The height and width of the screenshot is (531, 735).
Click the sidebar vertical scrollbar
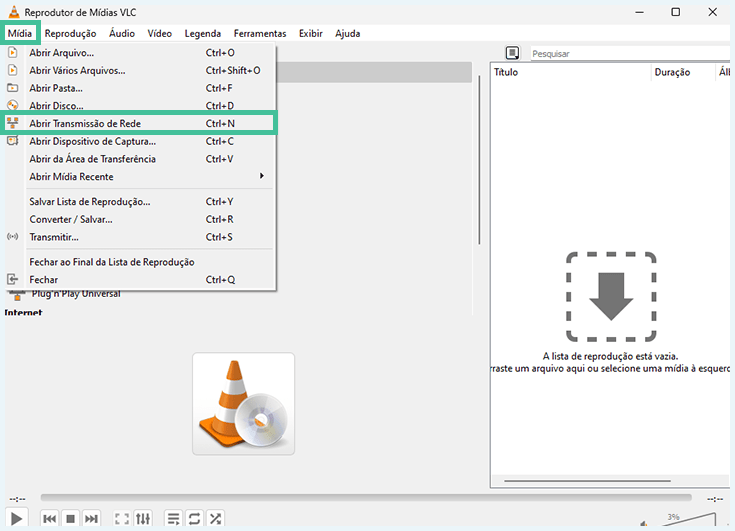tap(479, 160)
